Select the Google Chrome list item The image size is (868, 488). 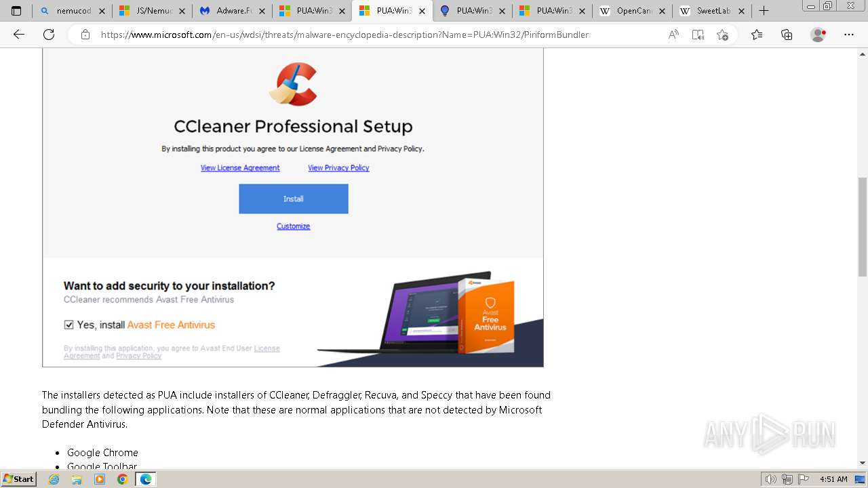pyautogui.click(x=102, y=453)
